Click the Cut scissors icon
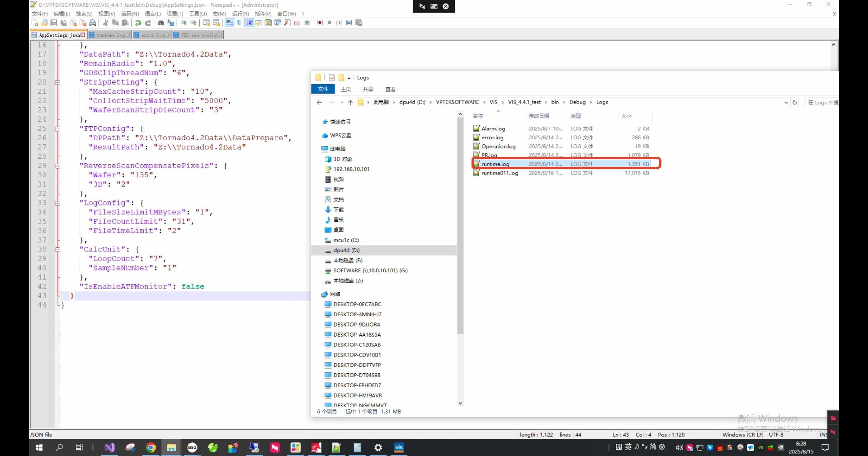 [105, 23]
